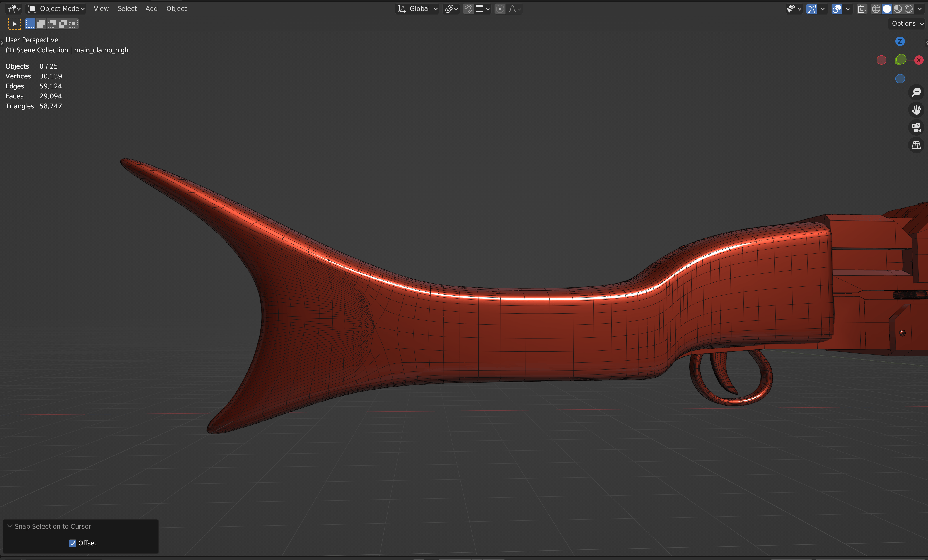Viewport: 928px width, 560px height.
Task: Click the Objects 0 / 25 statistic
Action: point(32,66)
